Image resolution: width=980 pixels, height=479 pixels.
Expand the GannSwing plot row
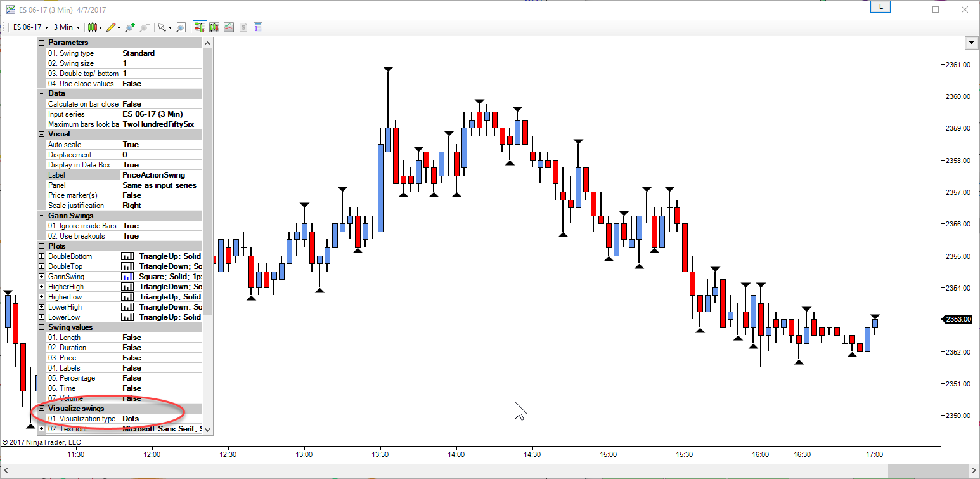pyautogui.click(x=42, y=277)
